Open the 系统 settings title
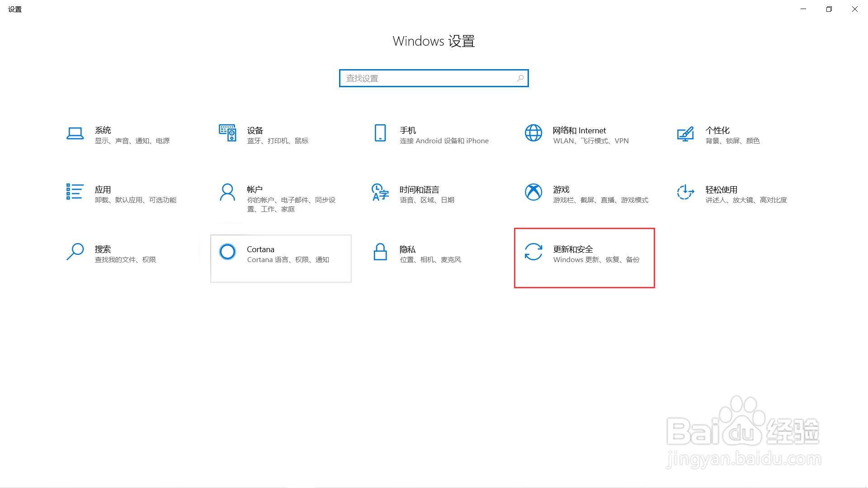The height and width of the screenshot is (488, 868). (103, 130)
